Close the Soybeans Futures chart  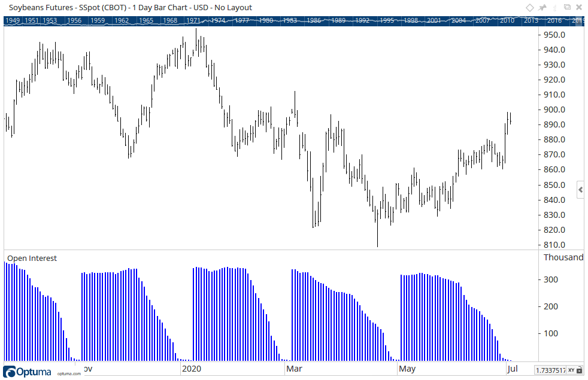(580, 7)
